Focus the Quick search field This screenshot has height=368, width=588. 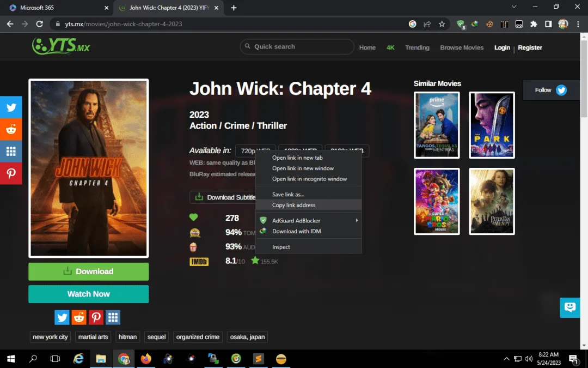(x=297, y=46)
